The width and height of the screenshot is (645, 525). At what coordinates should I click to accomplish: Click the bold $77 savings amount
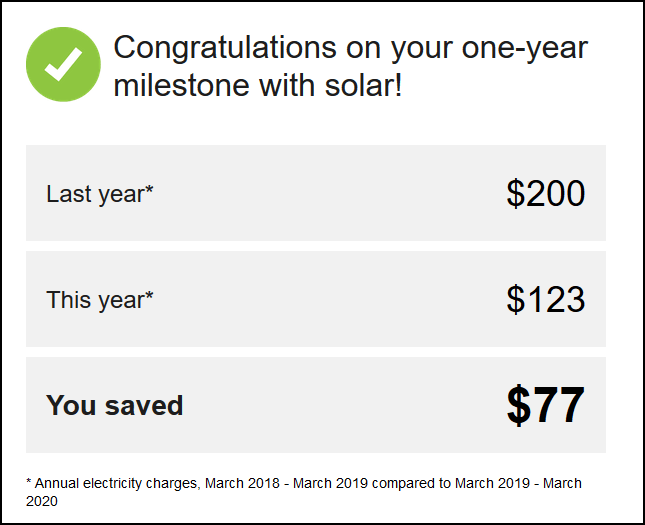tap(545, 405)
